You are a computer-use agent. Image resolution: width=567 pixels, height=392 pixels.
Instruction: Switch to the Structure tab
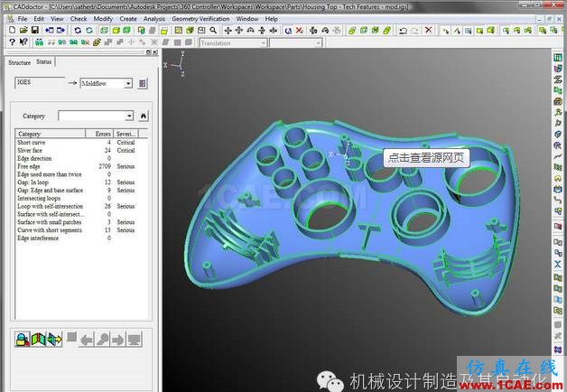click(20, 62)
